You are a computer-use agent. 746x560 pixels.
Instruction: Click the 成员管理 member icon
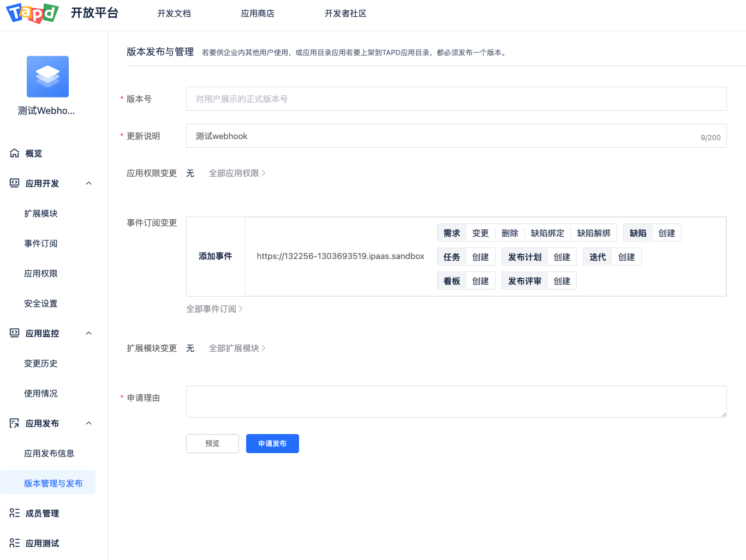(14, 513)
